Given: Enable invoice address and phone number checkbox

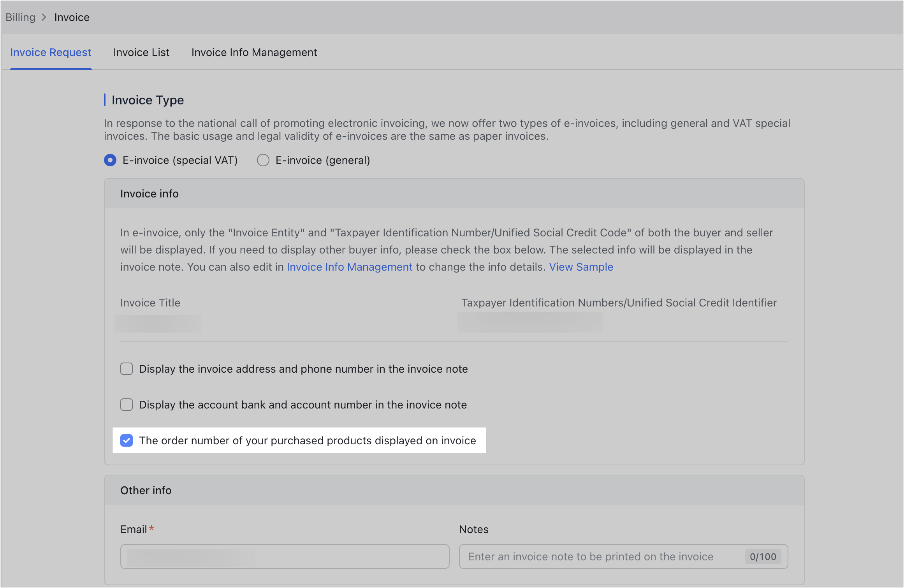Looking at the screenshot, I should 127,369.
